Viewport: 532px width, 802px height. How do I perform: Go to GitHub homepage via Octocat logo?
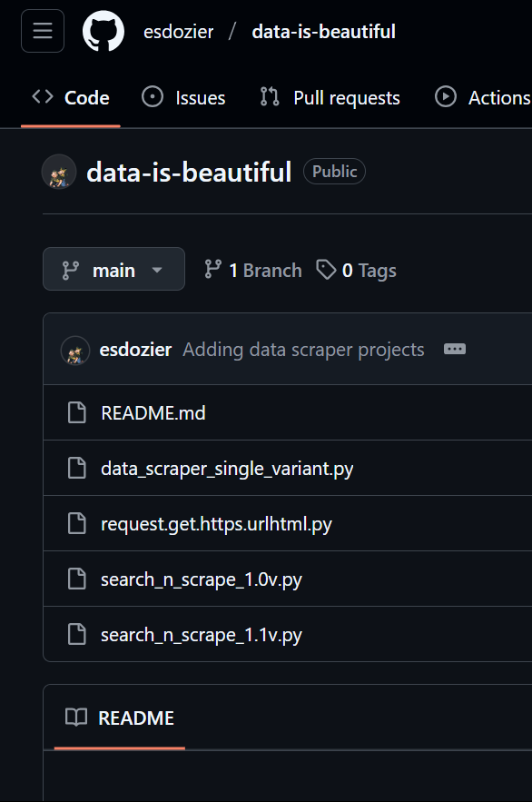point(103,31)
